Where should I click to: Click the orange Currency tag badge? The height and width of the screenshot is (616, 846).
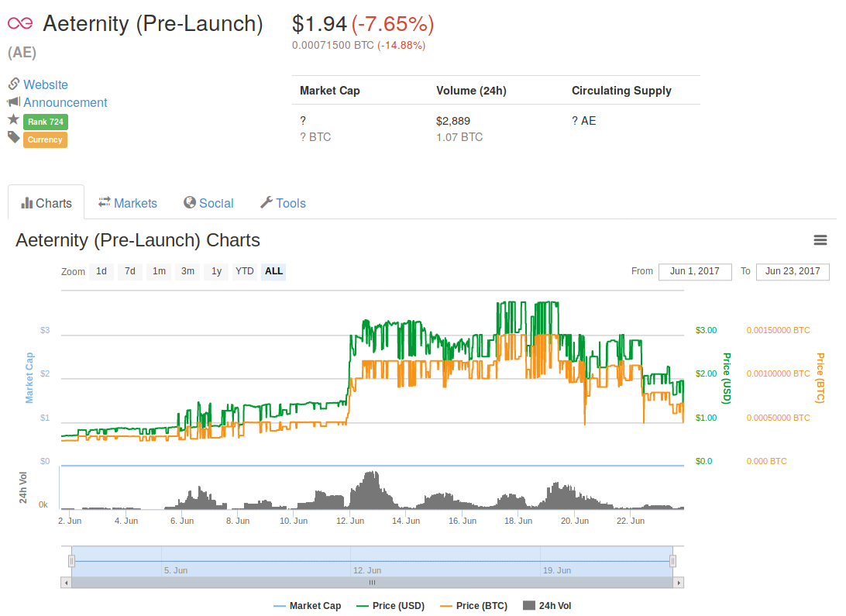click(x=45, y=139)
